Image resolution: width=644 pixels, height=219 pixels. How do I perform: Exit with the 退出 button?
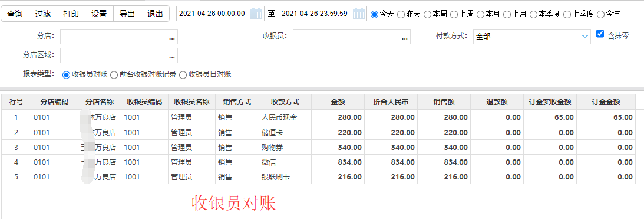tap(155, 14)
